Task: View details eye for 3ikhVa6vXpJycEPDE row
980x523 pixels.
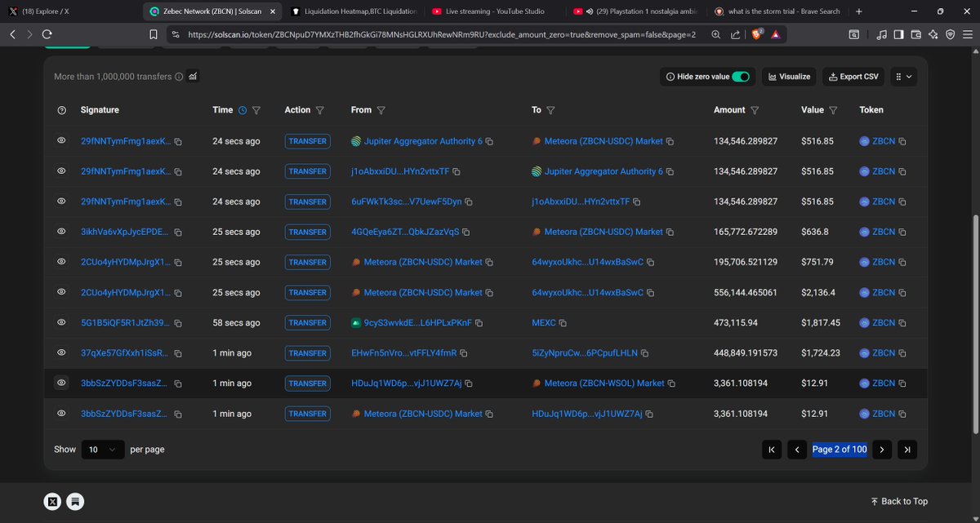Action: 61,232
